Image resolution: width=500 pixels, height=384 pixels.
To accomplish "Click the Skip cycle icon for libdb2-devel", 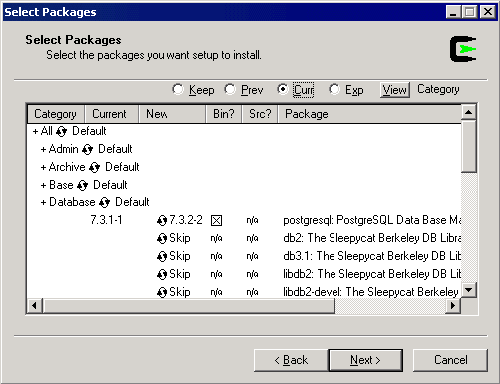I will coord(162,292).
